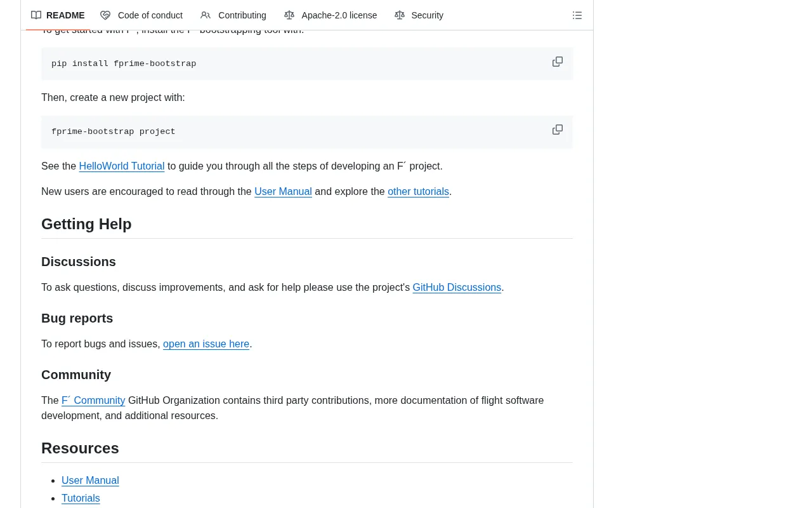Open the HelloWorld Tutorial link
The image size is (812, 508).
point(122,166)
